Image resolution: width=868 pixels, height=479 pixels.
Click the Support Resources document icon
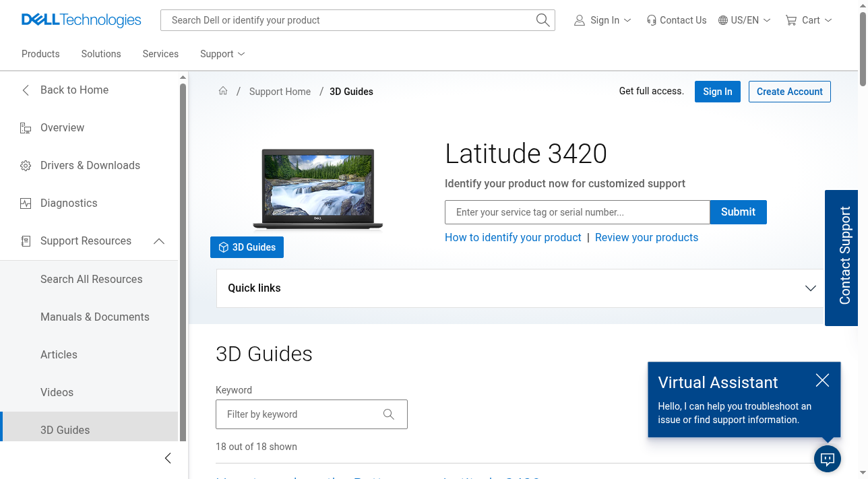(26, 241)
